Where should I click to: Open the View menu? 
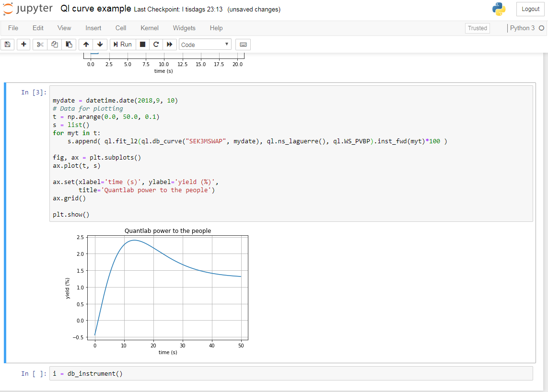coord(64,28)
